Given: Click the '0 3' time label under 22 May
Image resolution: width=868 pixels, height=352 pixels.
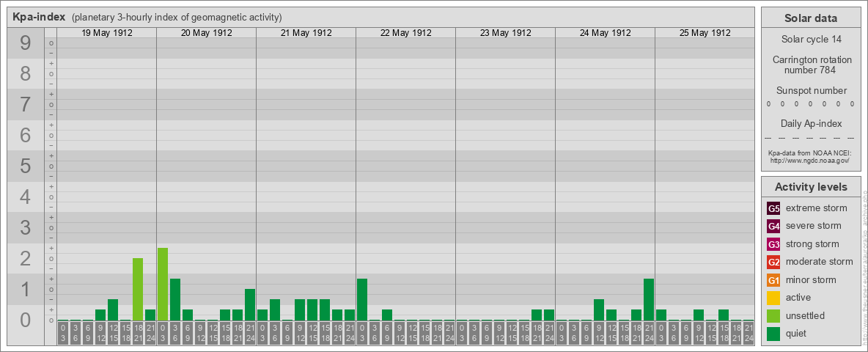Looking at the screenshot, I should click(362, 333).
